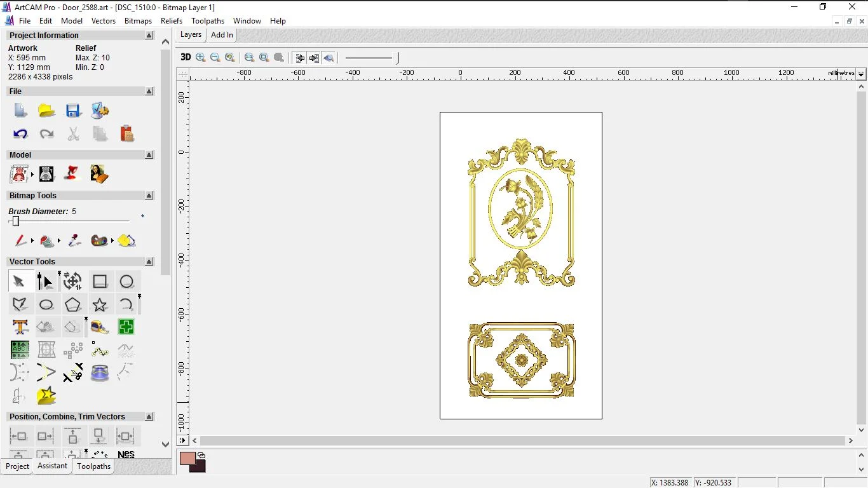868x488 pixels.
Task: Collapse the Project Information section
Action: coord(149,36)
